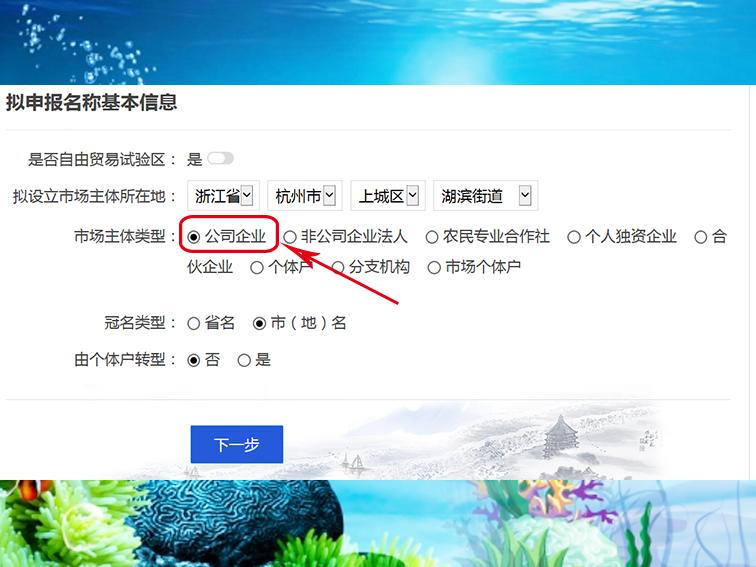Toggle the 自由贸易试验区 switch
Screen dimensions: 756x567
[220, 158]
